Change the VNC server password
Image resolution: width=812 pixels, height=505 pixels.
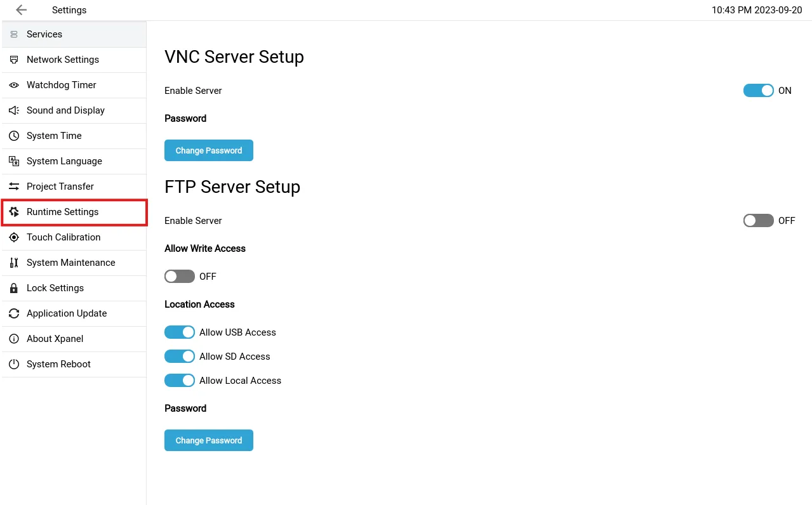coord(208,150)
